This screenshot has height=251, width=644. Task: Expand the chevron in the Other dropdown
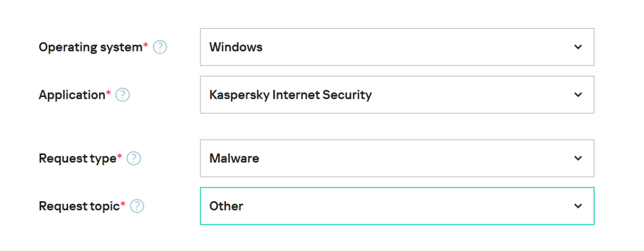(x=578, y=206)
